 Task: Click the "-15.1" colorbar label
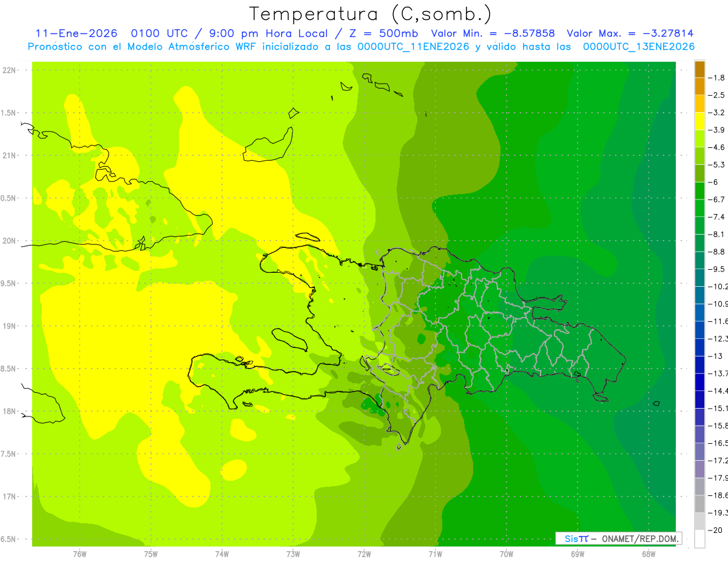click(x=718, y=408)
